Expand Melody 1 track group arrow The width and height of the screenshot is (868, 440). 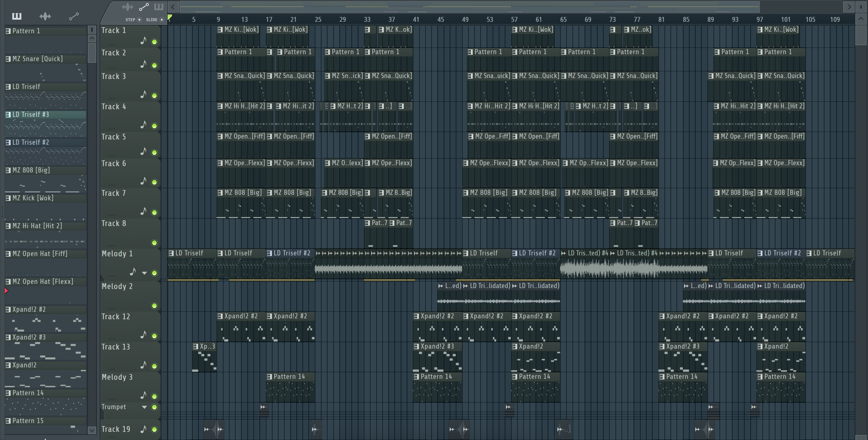coord(144,273)
